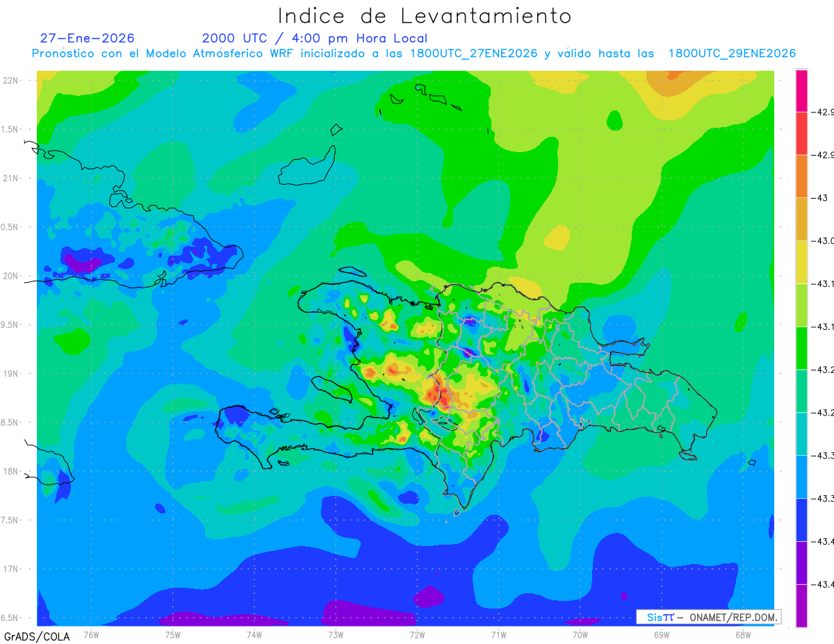Click the "6.5N" latitude label

pyautogui.click(x=10, y=618)
